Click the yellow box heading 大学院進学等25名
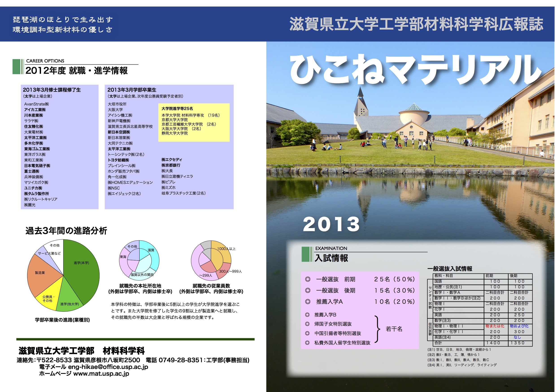This screenshot has height=392, width=555. pyautogui.click(x=177, y=109)
